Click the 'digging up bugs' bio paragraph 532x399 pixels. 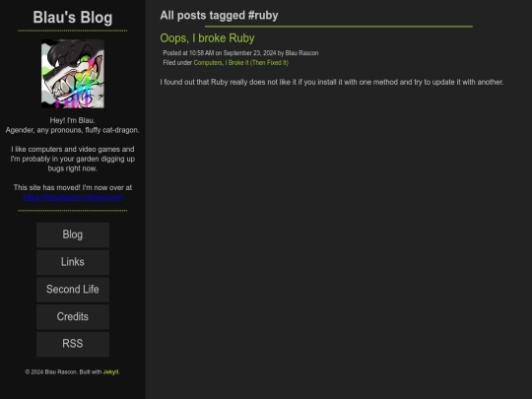click(x=73, y=159)
